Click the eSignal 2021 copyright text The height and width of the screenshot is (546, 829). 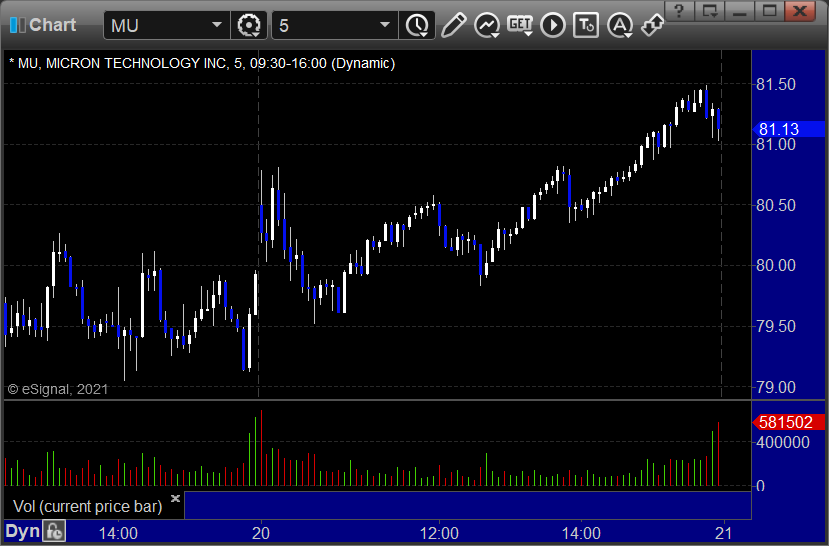coord(58,390)
